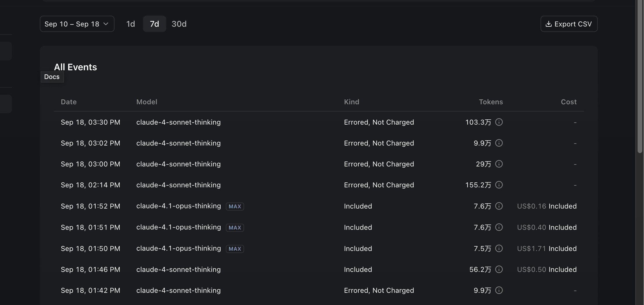Open the Sep 10 – Sep 18 date range dropdown
This screenshot has width=644, height=305.
pos(77,24)
